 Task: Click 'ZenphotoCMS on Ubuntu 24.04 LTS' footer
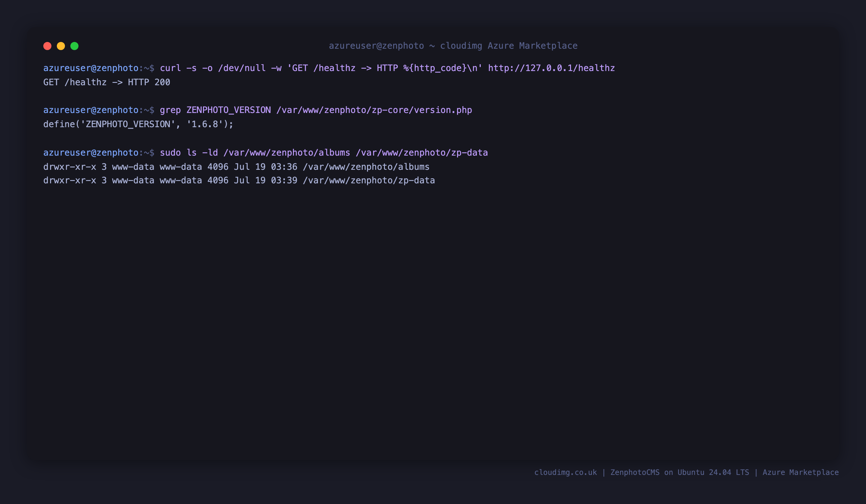680,473
